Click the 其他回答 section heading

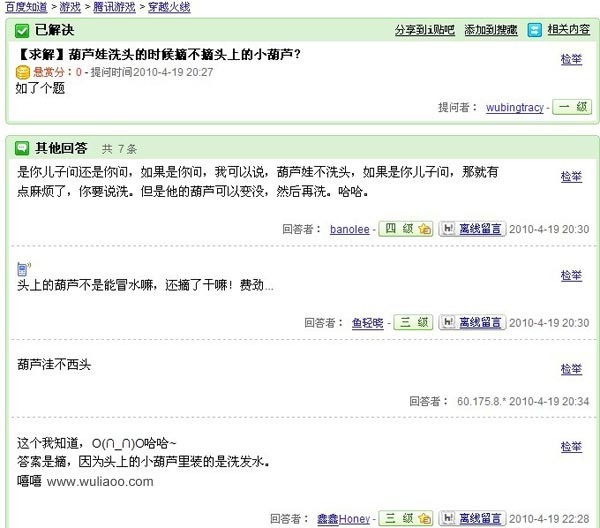(61, 148)
